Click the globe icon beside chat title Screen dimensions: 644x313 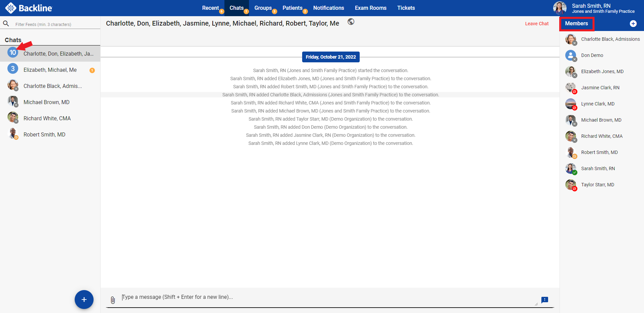click(351, 22)
